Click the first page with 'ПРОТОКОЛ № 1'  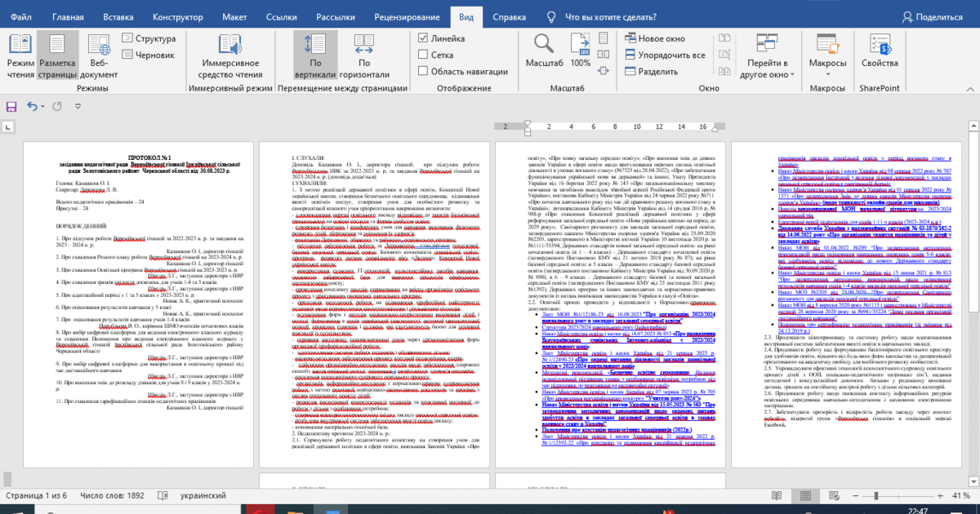tap(136, 304)
